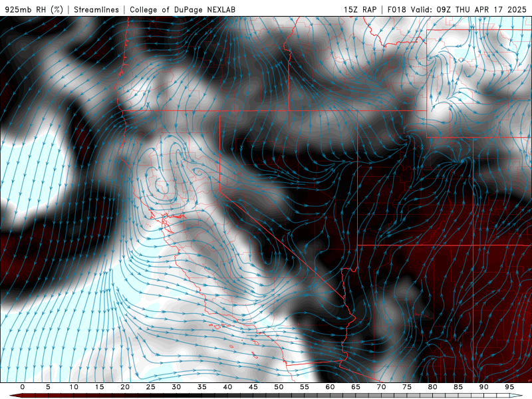Click the "10" value on the color scale
This screenshot has width=532, height=399.
[74, 387]
